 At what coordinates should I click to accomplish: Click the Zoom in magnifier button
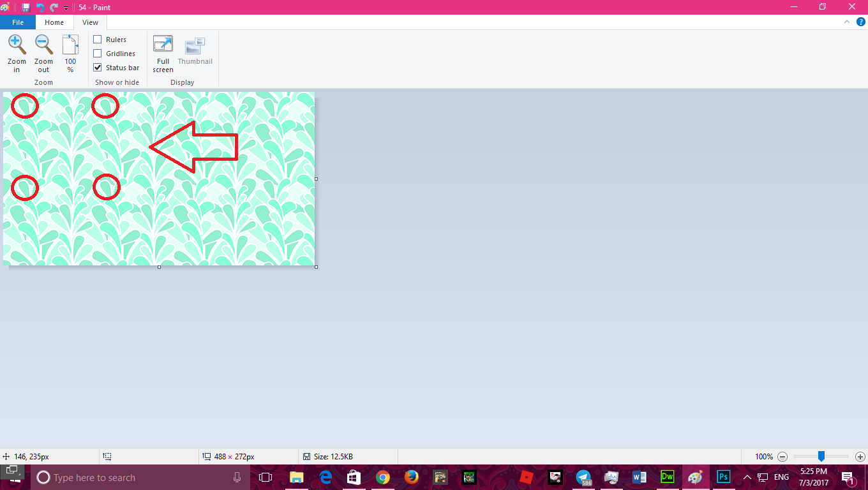(x=17, y=54)
